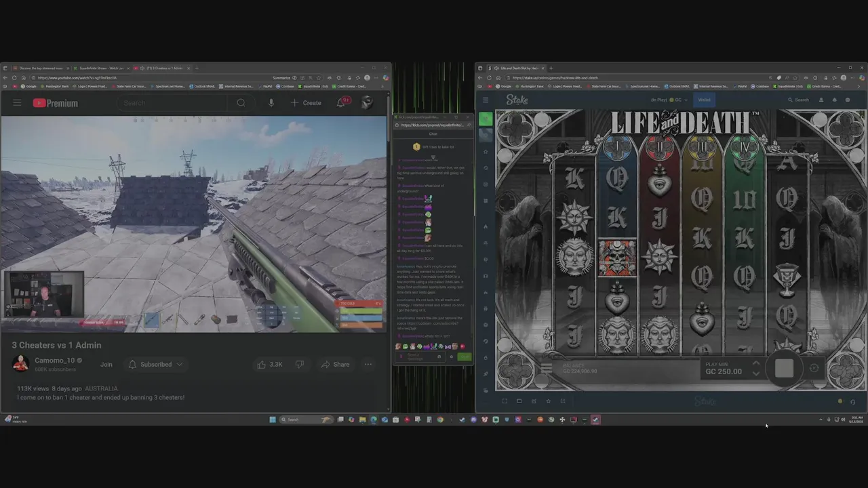Increase the play amount up arrow
This screenshot has width=868, height=488.
click(756, 364)
